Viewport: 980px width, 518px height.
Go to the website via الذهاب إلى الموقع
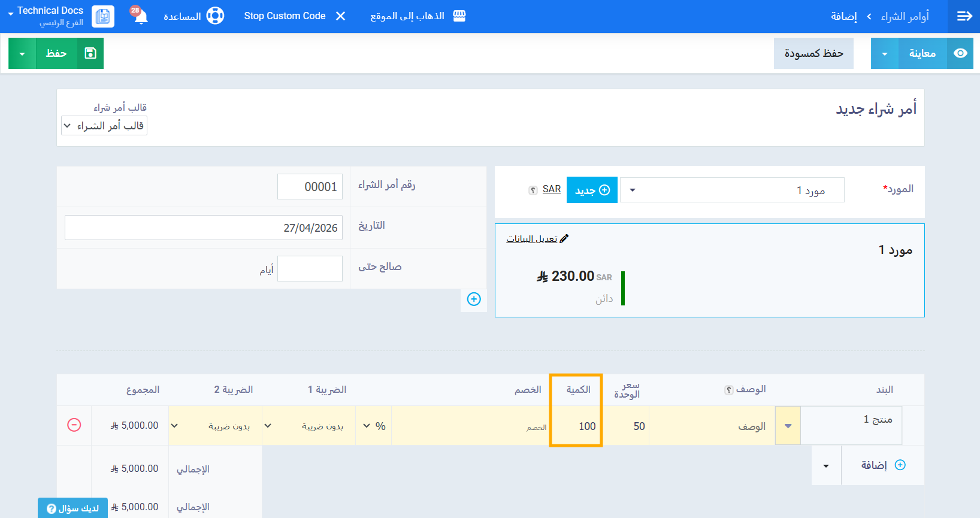[x=418, y=16]
